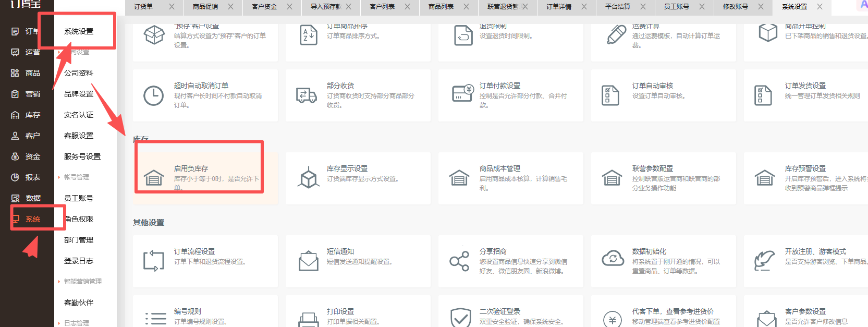Switch to the 客户列表 tab
This screenshot has height=327, width=868.
[382, 7]
